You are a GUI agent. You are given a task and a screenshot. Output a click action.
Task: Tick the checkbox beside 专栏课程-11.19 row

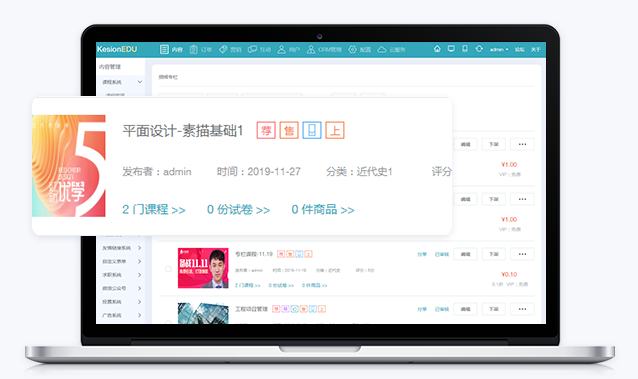(x=168, y=269)
